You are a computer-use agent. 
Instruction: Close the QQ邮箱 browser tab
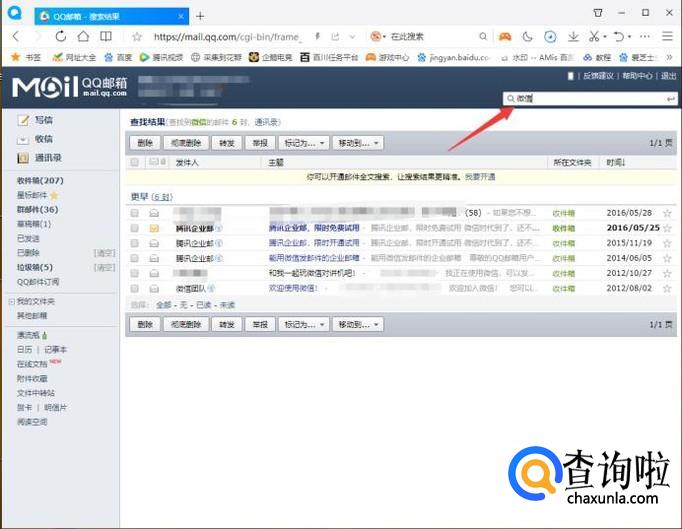(181, 17)
